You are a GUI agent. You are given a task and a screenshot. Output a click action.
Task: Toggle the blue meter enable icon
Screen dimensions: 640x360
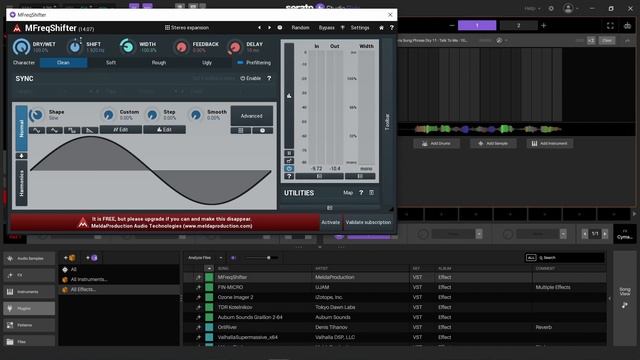(x=289, y=169)
